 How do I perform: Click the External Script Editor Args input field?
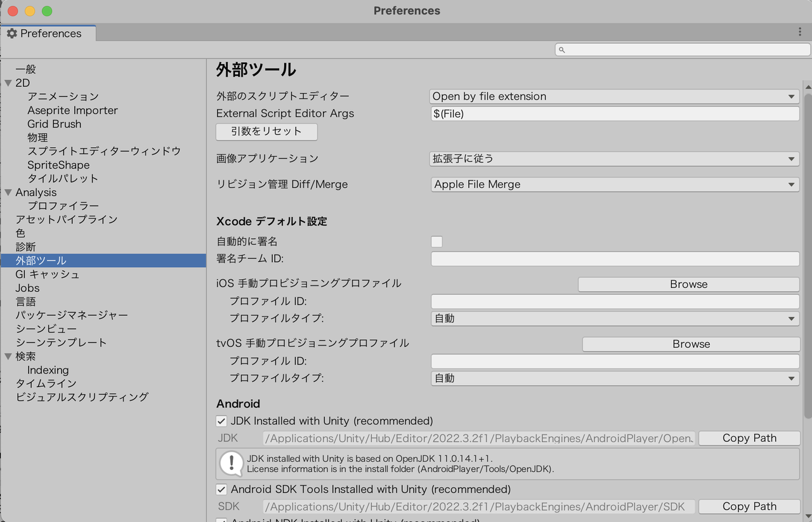coord(613,114)
